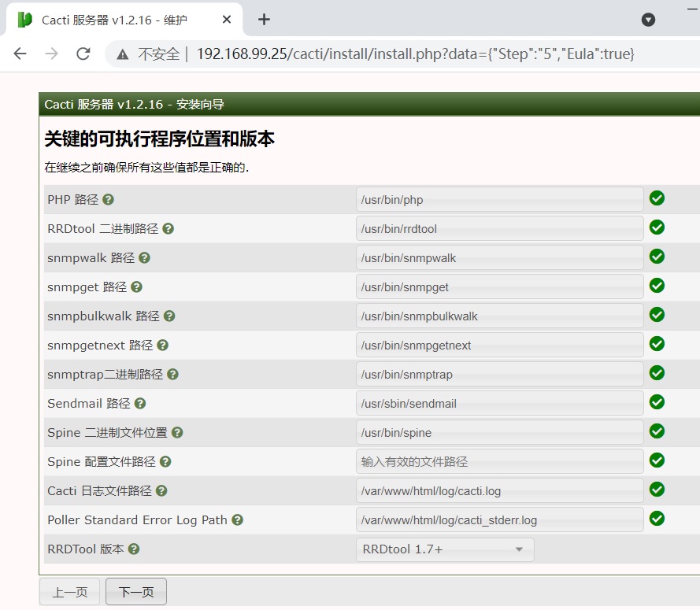This screenshot has width=700, height=610.
Task: Click the browser address bar URL
Action: [415, 54]
